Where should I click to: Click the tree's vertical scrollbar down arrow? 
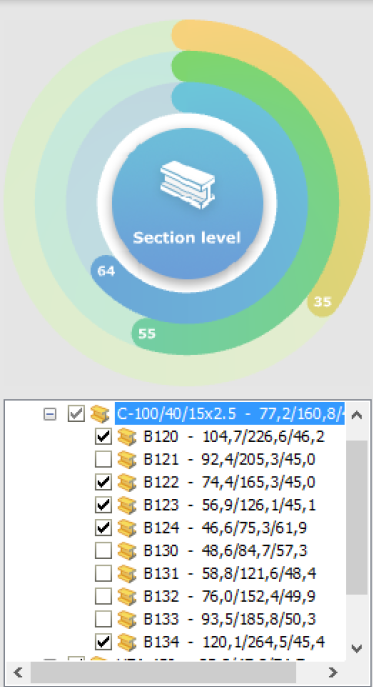click(357, 648)
